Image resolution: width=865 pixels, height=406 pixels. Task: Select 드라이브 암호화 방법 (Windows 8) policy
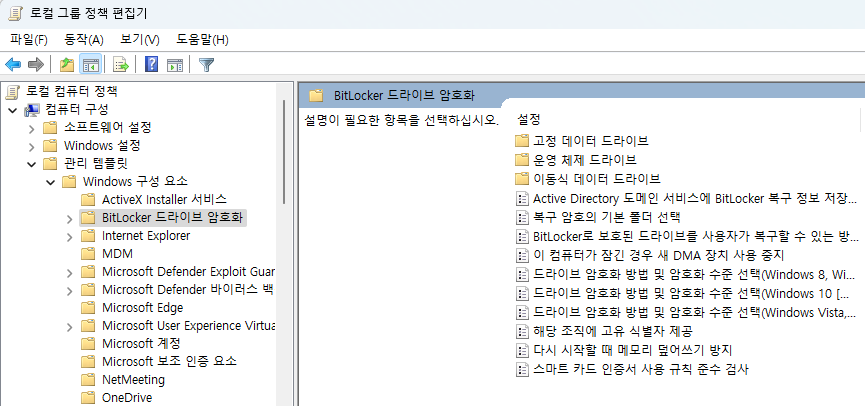694,274
